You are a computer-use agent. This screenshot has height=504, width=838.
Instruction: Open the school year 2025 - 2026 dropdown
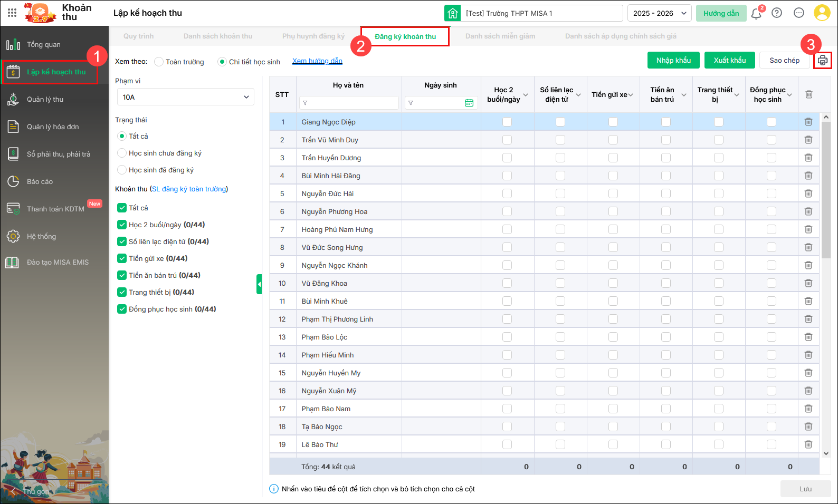pos(660,13)
